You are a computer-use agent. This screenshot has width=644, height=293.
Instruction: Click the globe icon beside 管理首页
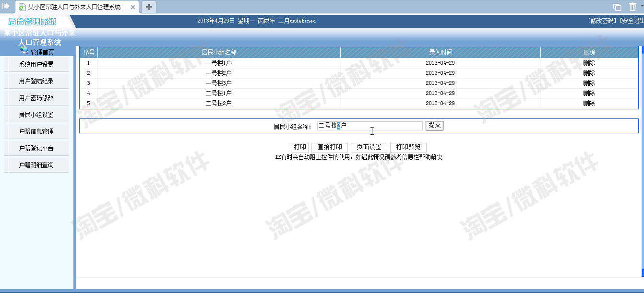point(24,51)
